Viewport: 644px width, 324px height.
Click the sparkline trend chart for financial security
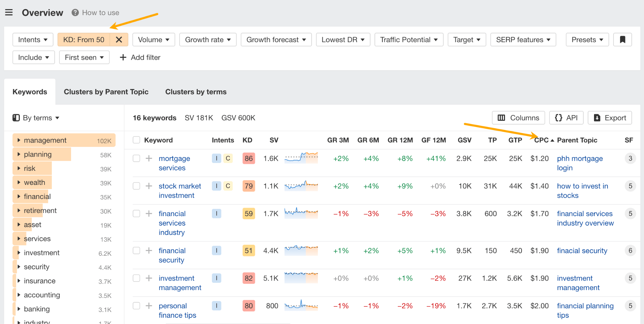pos(301,250)
